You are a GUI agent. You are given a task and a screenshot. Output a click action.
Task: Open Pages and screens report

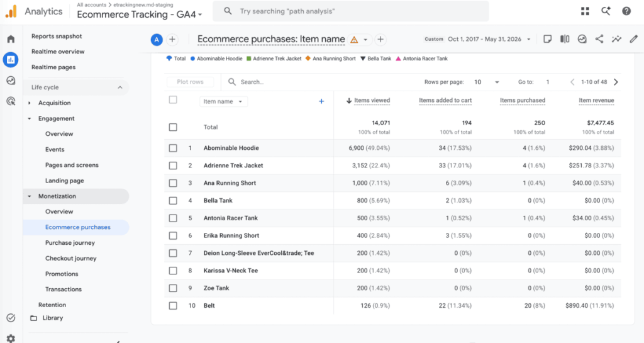[72, 165]
